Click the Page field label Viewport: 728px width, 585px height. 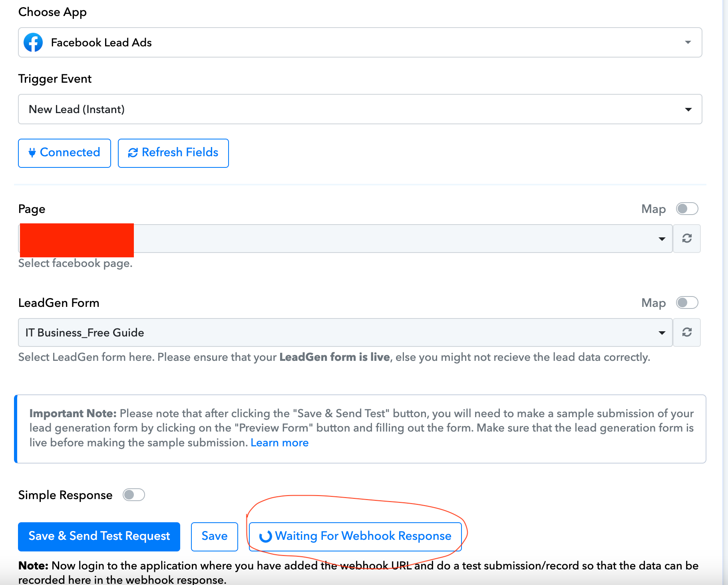pos(32,209)
